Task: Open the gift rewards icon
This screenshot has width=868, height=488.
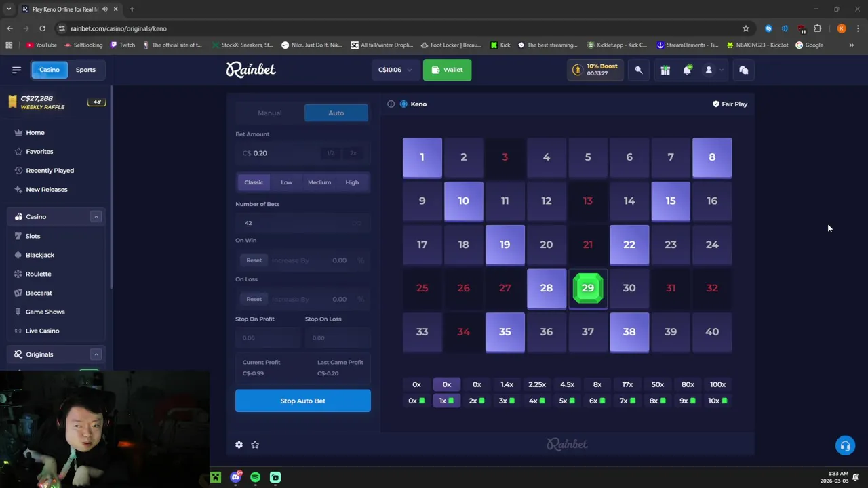Action: tap(665, 70)
